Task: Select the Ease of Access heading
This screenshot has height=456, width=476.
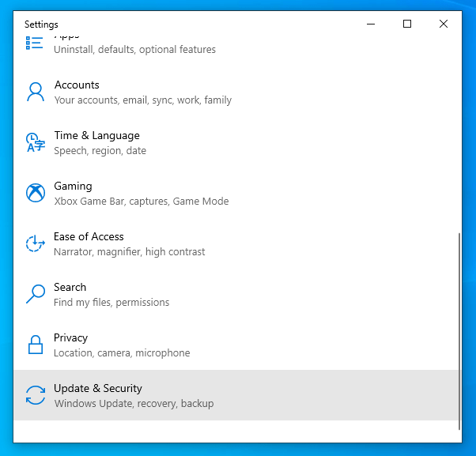Action: coord(89,236)
